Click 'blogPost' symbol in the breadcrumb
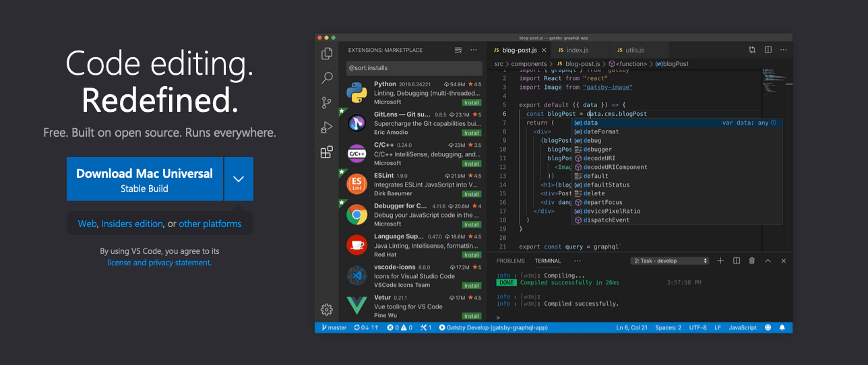The width and height of the screenshot is (868, 365). 672,64
